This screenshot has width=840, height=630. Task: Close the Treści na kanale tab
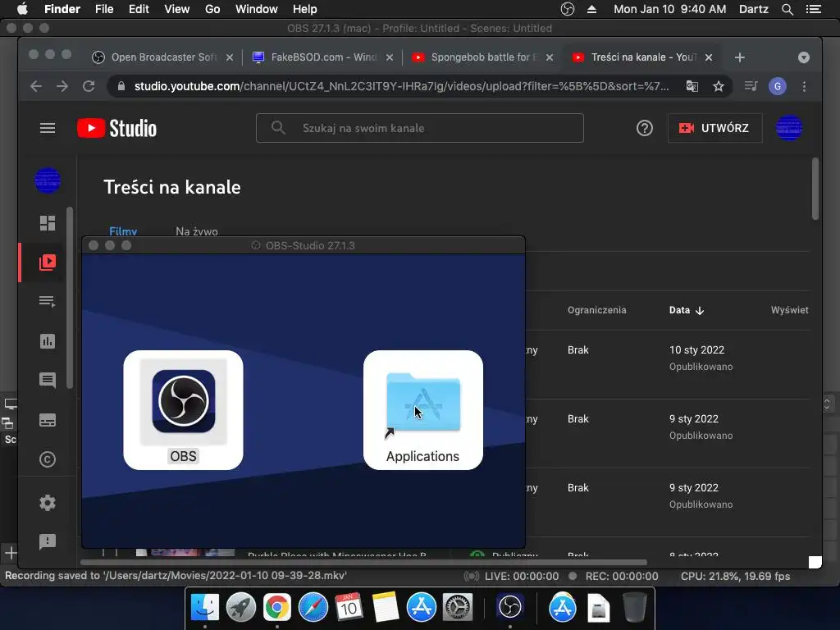point(709,57)
